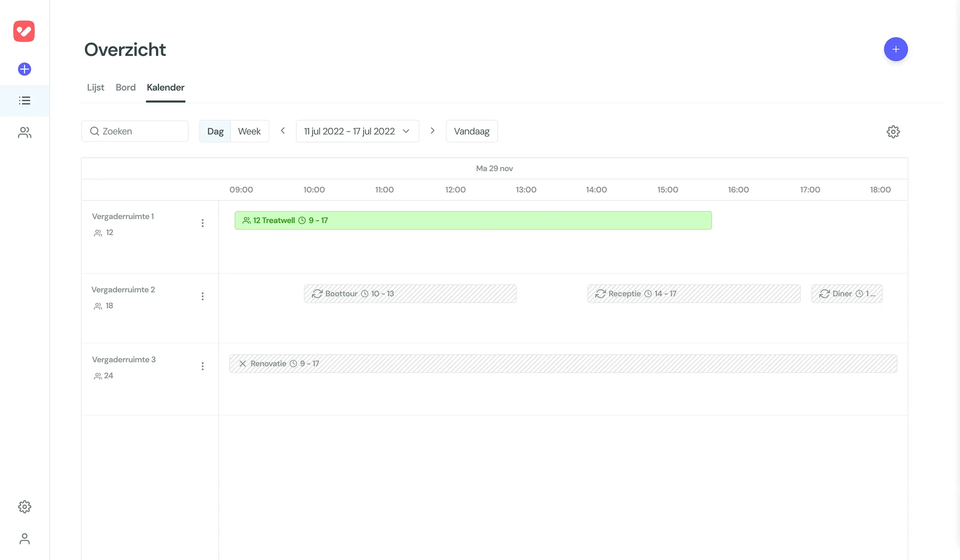Switch the calendar to Week view
This screenshot has width=960, height=560.
pos(250,131)
